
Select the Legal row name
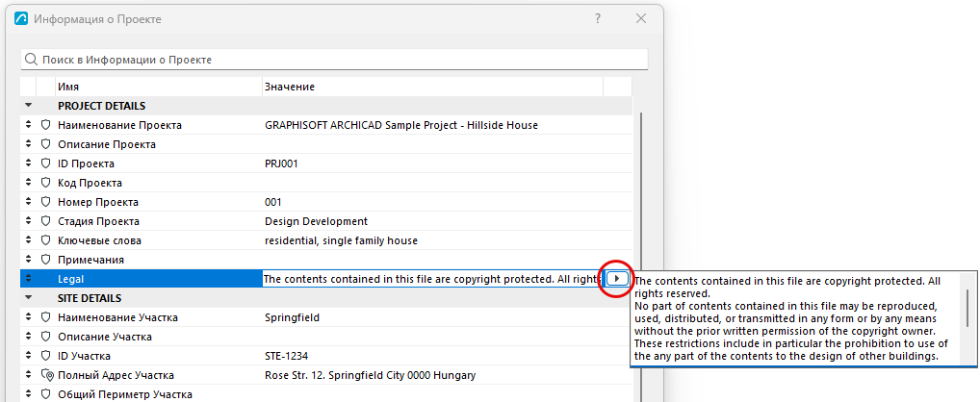click(70, 280)
